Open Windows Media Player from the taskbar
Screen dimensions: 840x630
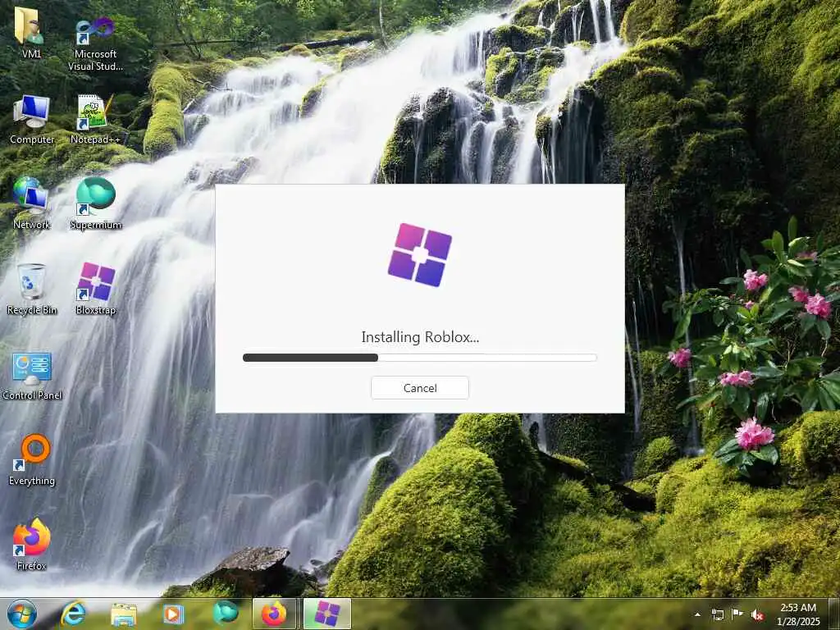point(173,614)
